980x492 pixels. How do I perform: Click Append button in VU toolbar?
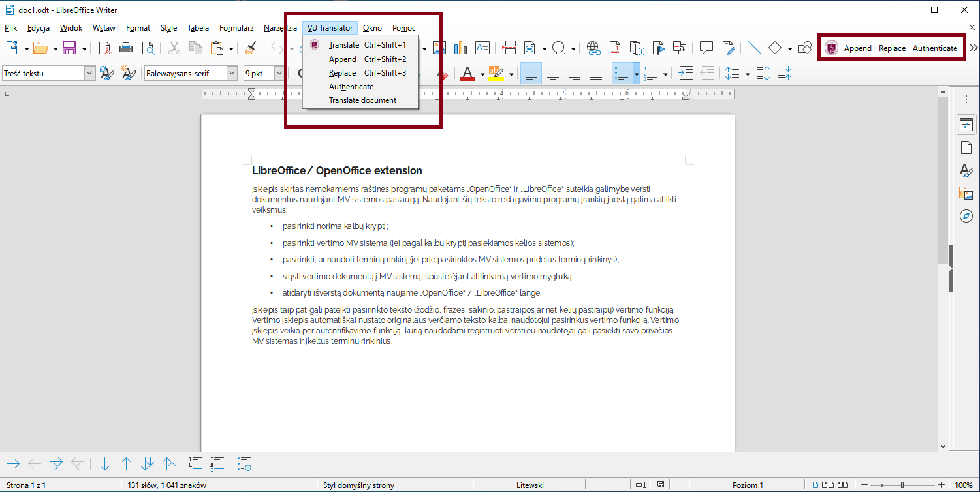(857, 48)
